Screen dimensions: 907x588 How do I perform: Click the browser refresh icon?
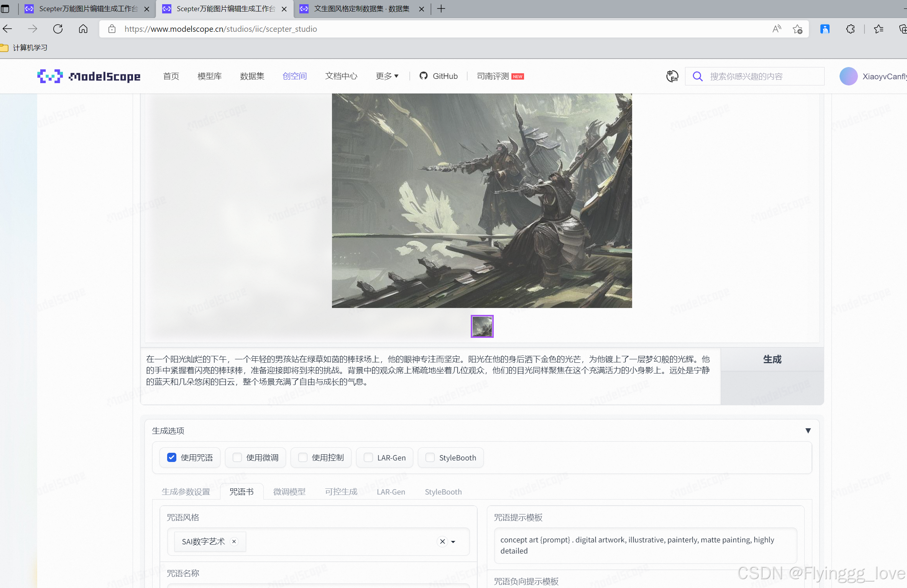click(x=58, y=29)
